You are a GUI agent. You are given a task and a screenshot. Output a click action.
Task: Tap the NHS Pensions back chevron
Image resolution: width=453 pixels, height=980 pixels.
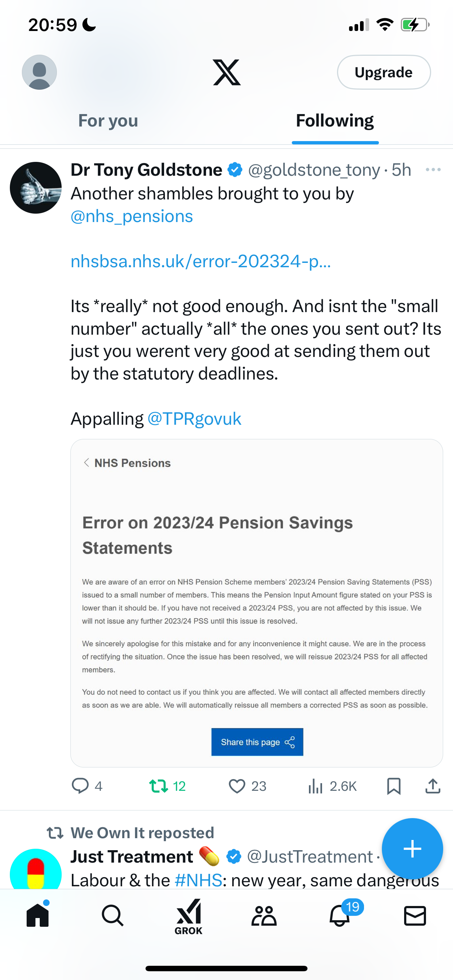tap(86, 463)
